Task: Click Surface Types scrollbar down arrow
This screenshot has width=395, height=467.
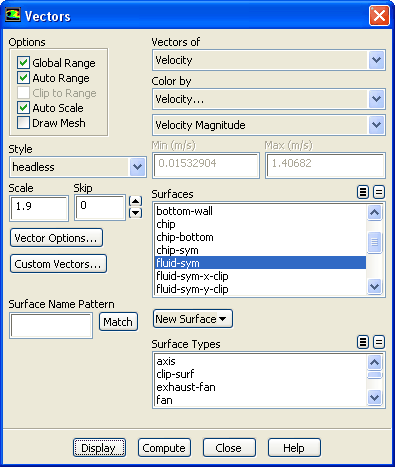Action: (375, 397)
